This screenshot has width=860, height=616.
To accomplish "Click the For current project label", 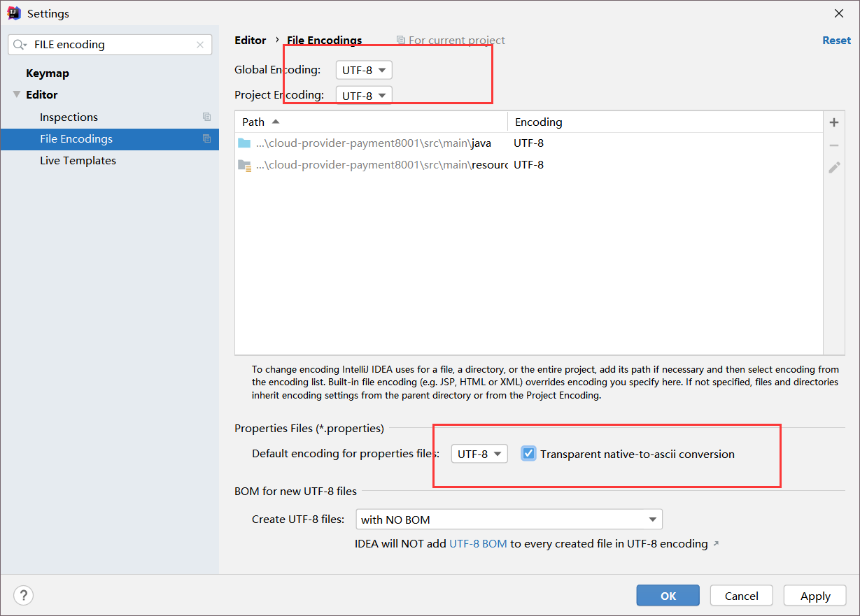I will click(x=457, y=41).
